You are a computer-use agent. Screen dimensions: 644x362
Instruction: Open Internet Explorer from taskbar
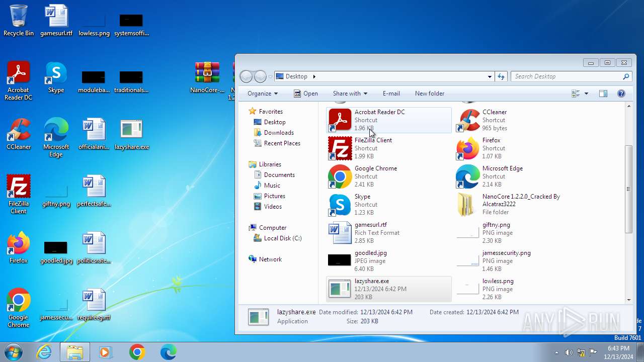click(x=44, y=352)
